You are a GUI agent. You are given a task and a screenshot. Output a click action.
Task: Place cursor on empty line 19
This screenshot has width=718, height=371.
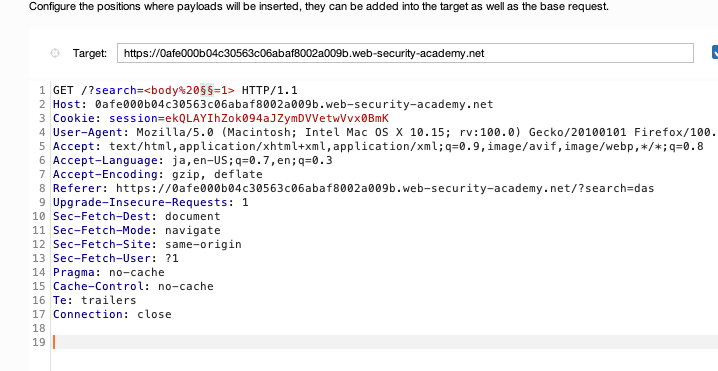point(385,342)
